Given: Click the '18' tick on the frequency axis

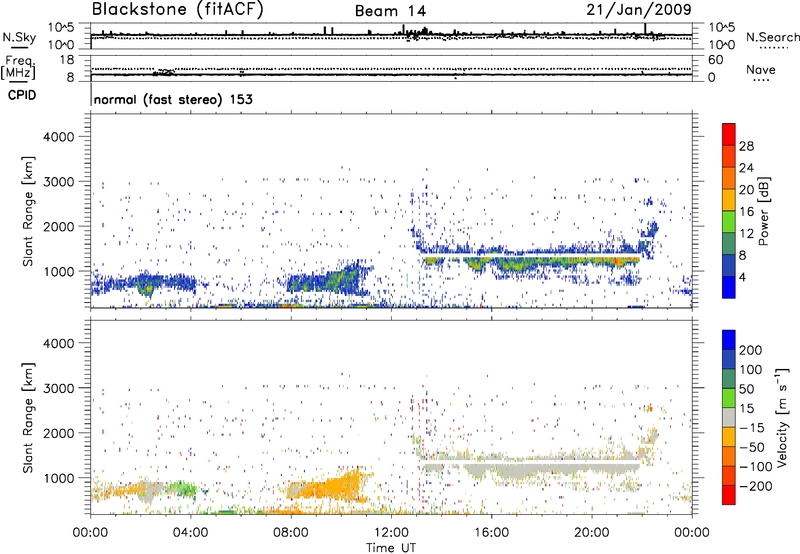Looking at the screenshot, I should [67, 60].
